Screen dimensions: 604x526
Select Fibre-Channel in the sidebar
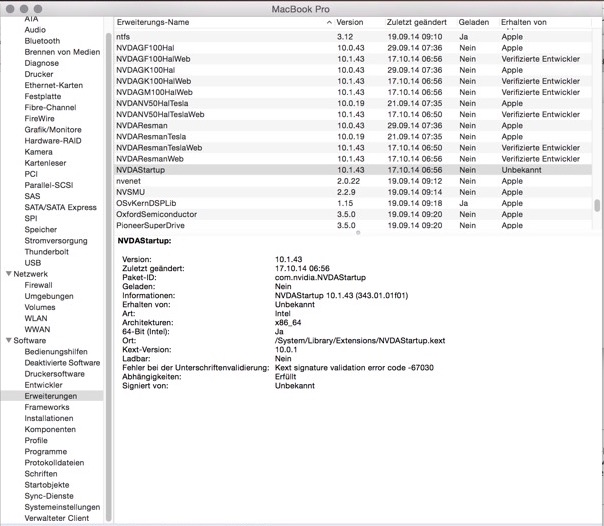pyautogui.click(x=50, y=107)
